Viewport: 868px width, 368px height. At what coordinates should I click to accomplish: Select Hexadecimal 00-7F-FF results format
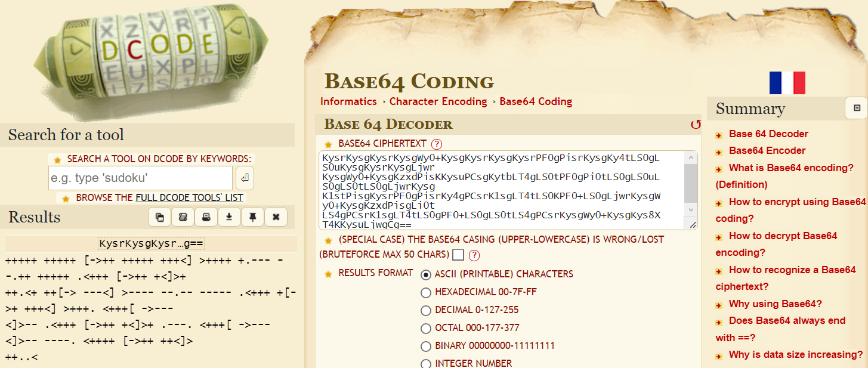pos(426,292)
